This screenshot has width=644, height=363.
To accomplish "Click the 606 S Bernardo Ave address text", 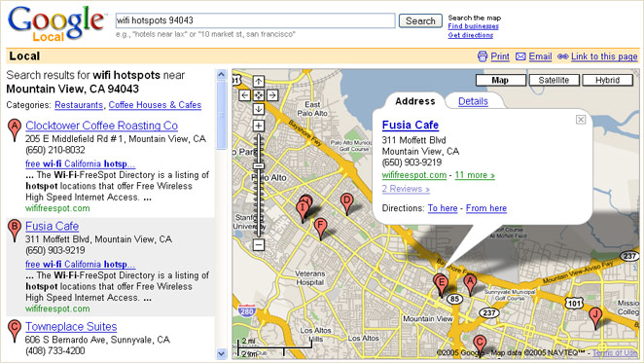I will [97, 340].
